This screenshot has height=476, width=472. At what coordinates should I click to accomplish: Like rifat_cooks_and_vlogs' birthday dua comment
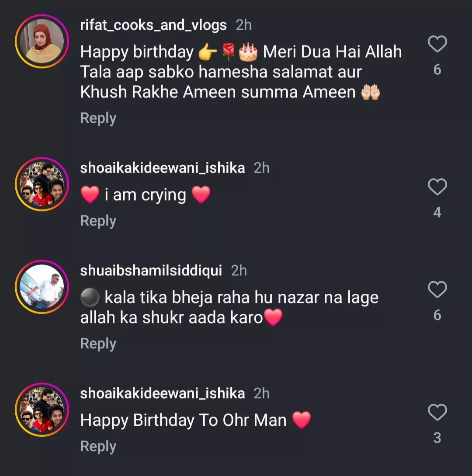click(437, 44)
